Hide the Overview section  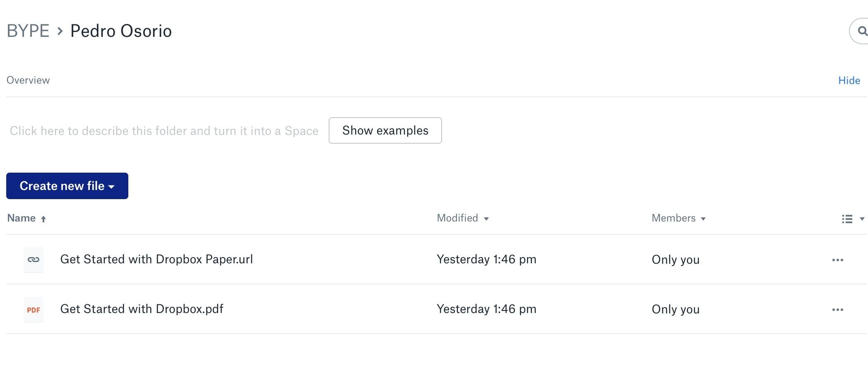pyautogui.click(x=849, y=80)
